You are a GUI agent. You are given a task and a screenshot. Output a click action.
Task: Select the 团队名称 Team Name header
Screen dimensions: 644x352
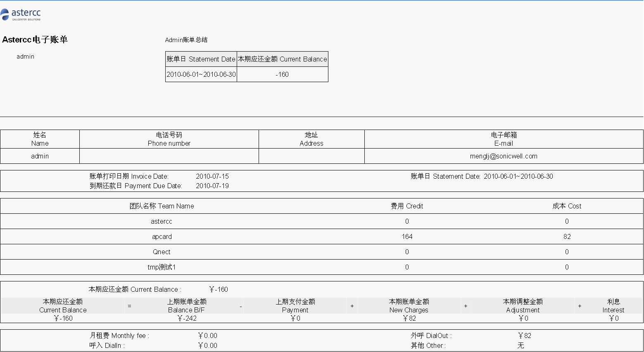(162, 206)
